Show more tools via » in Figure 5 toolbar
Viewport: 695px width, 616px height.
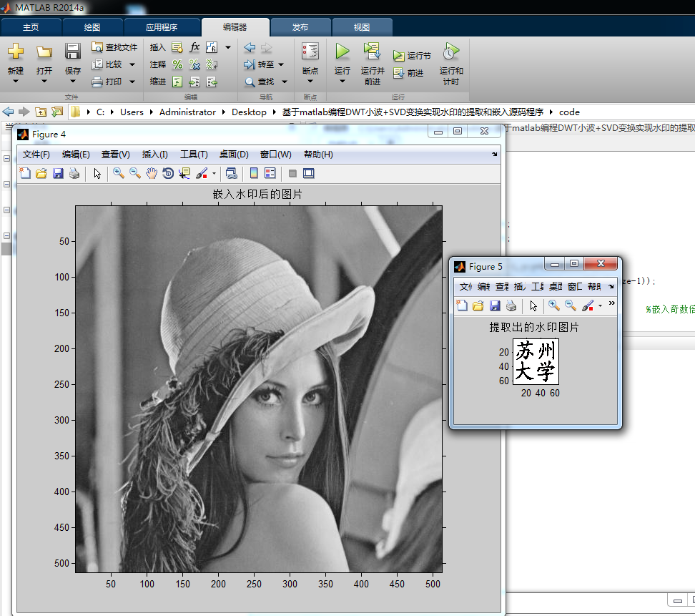(611, 303)
